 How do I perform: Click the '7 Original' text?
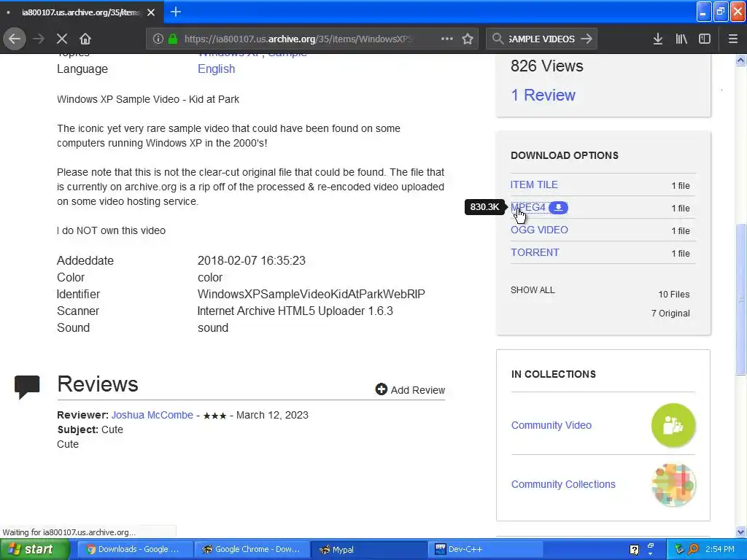[670, 314]
